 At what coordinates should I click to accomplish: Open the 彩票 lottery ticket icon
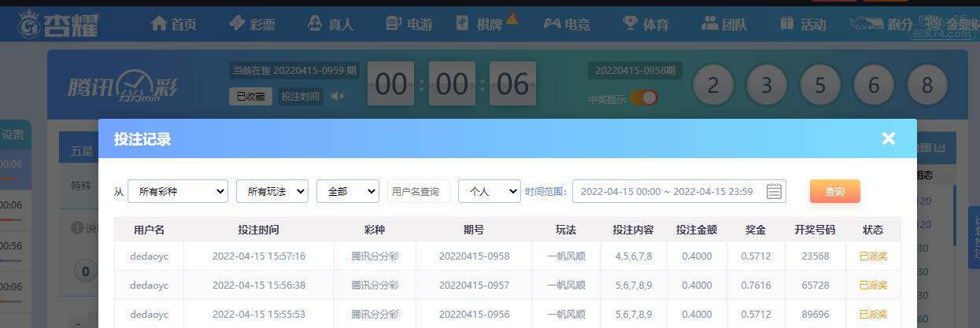[237, 24]
